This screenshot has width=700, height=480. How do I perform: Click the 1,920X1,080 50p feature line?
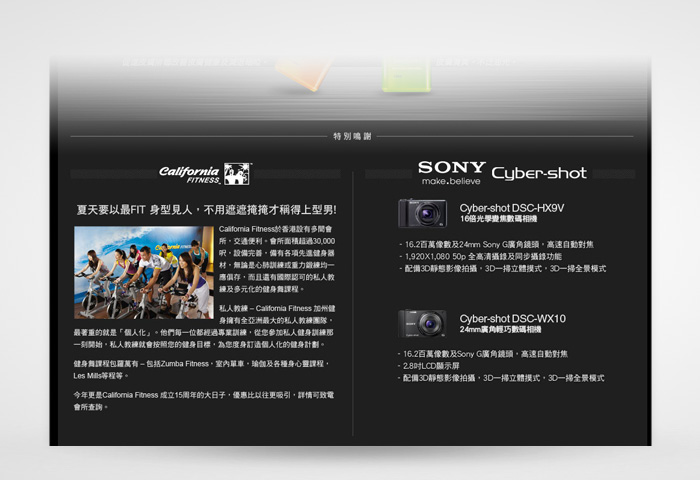click(x=480, y=256)
